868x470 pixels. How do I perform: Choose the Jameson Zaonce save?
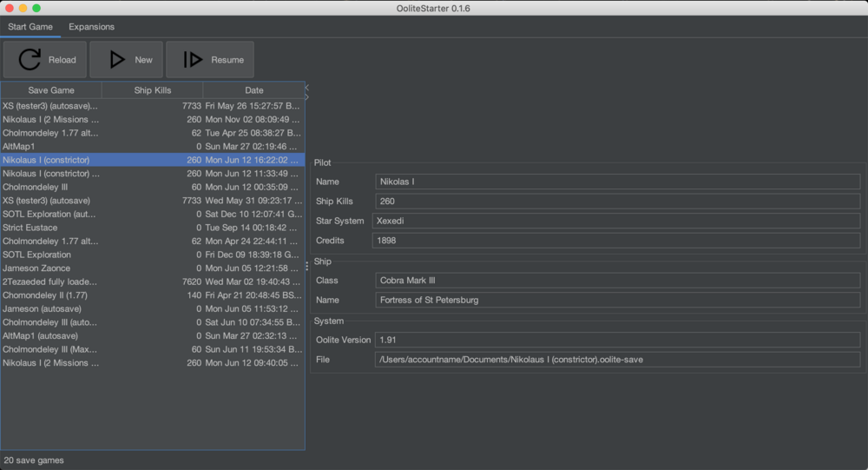coord(52,268)
